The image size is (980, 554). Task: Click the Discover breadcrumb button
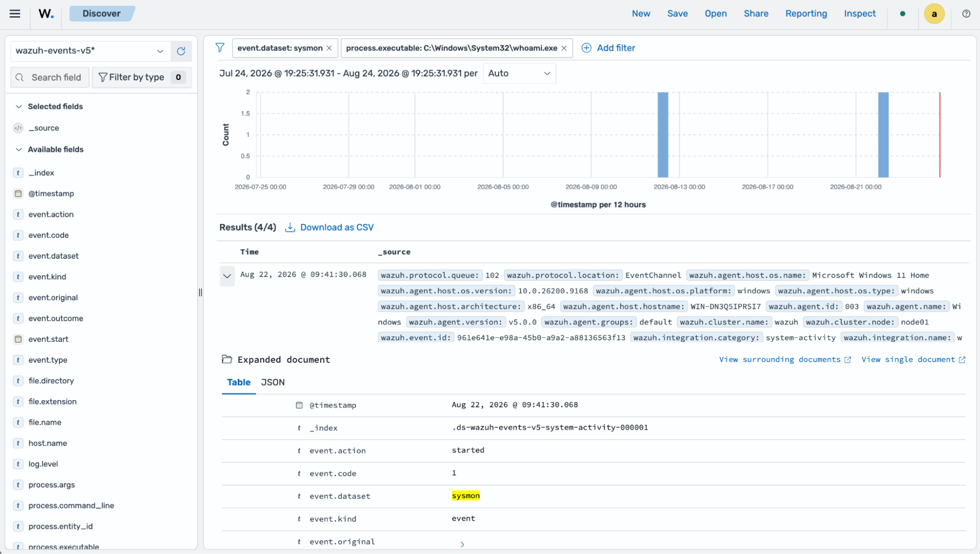pyautogui.click(x=101, y=14)
